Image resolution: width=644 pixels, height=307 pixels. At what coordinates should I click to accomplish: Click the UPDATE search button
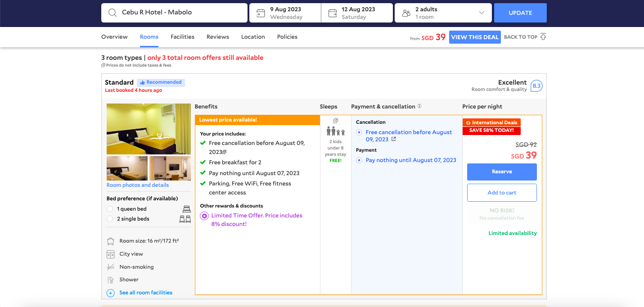pos(520,13)
